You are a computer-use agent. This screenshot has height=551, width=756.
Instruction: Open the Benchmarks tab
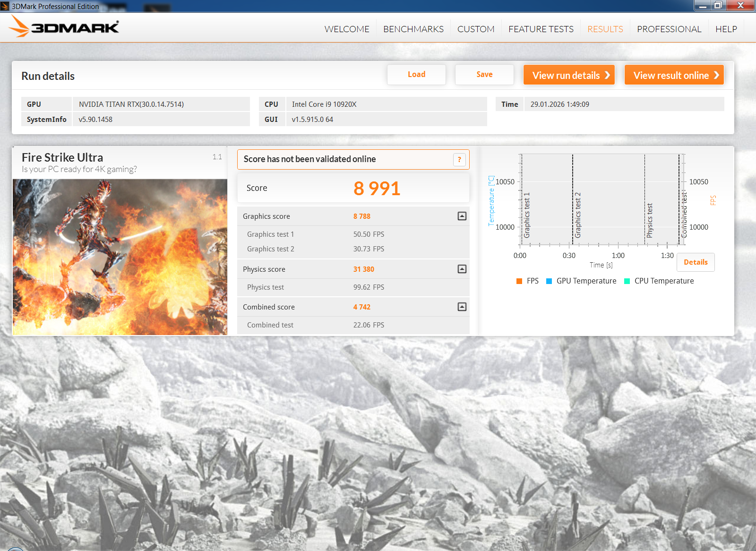pyautogui.click(x=413, y=29)
